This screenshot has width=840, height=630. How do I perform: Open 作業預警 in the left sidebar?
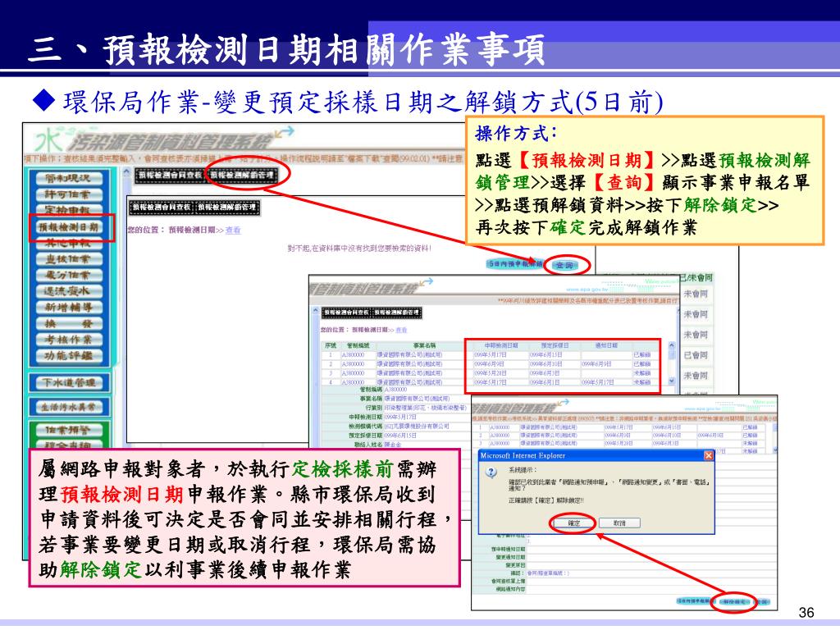[68, 430]
